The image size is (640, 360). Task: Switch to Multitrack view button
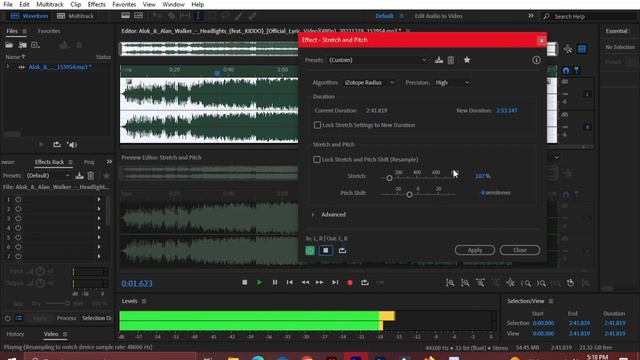click(x=76, y=16)
